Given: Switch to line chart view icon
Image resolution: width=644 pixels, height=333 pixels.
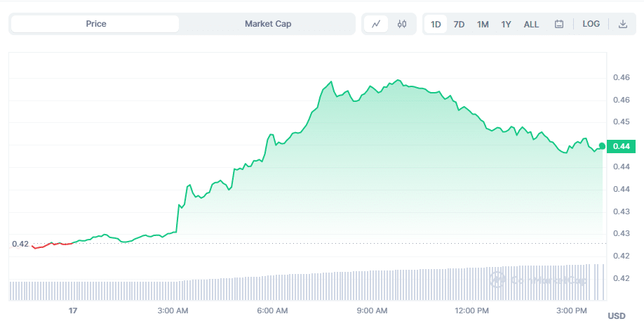Looking at the screenshot, I should click(x=376, y=24).
